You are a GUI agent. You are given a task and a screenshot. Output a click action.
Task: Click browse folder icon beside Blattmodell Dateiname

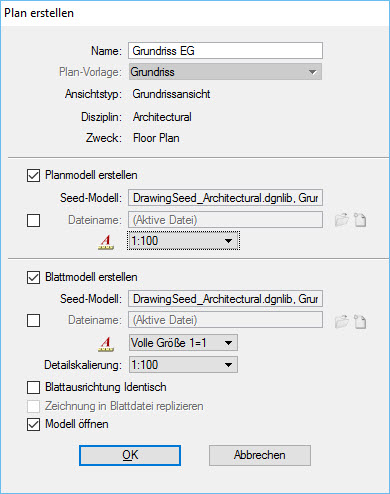342,322
